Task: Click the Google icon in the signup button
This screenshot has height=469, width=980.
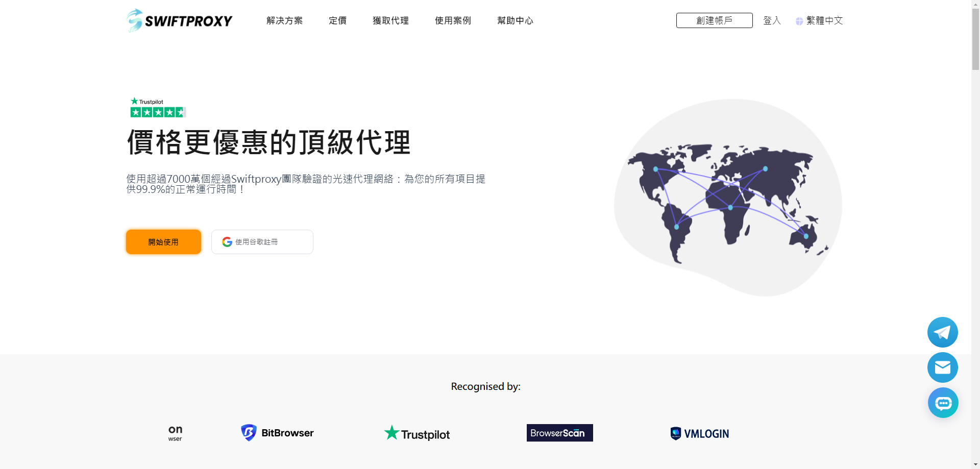Action: point(226,241)
